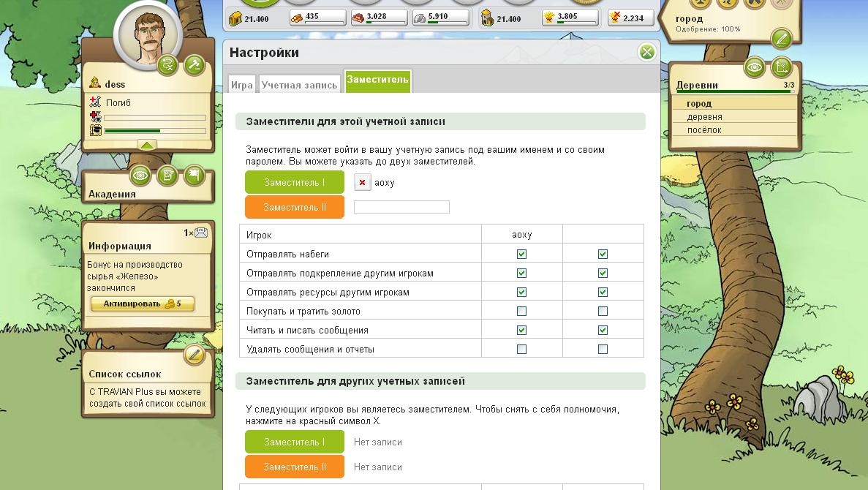Click the hero adventures icon beside the hammer
This screenshot has height=490, width=868.
(168, 65)
